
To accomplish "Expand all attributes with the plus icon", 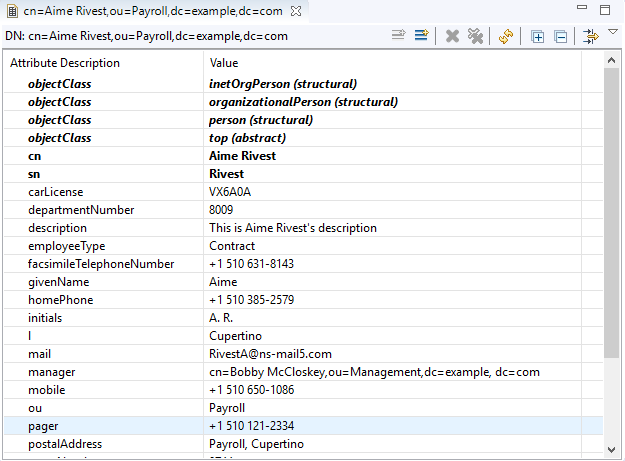I will click(x=537, y=36).
